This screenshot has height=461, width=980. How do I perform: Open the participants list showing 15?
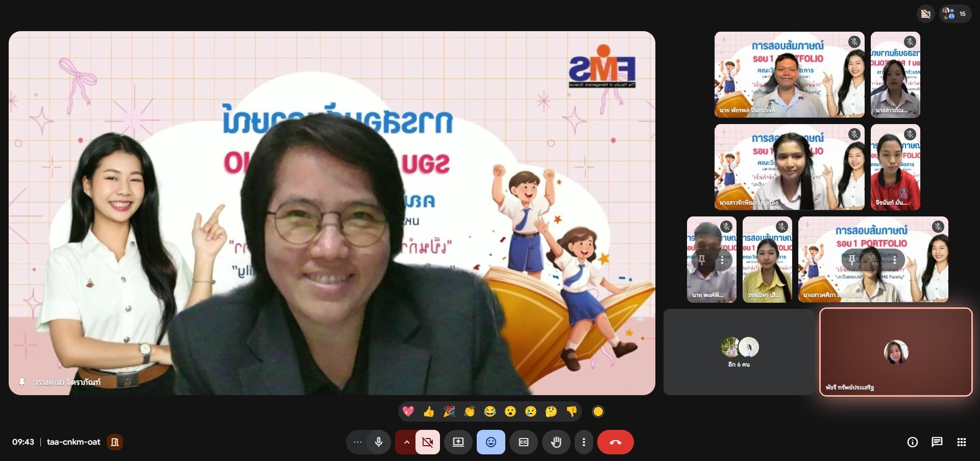coord(955,14)
